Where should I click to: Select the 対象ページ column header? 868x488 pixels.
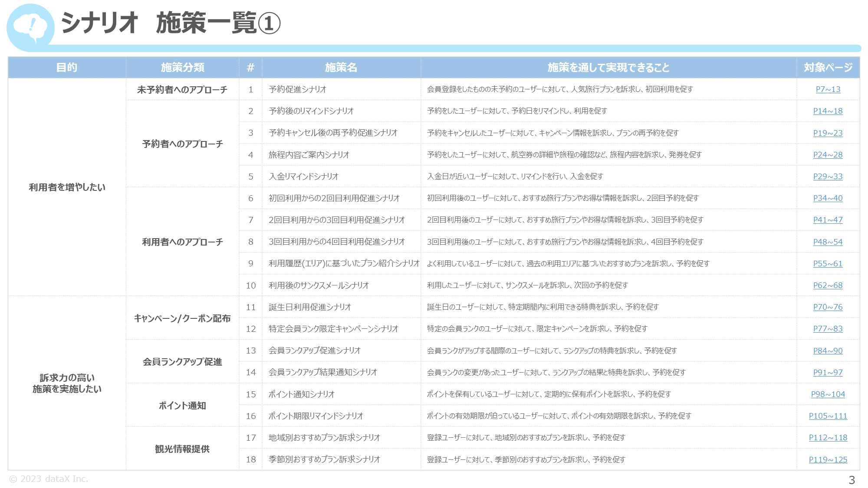coord(828,68)
